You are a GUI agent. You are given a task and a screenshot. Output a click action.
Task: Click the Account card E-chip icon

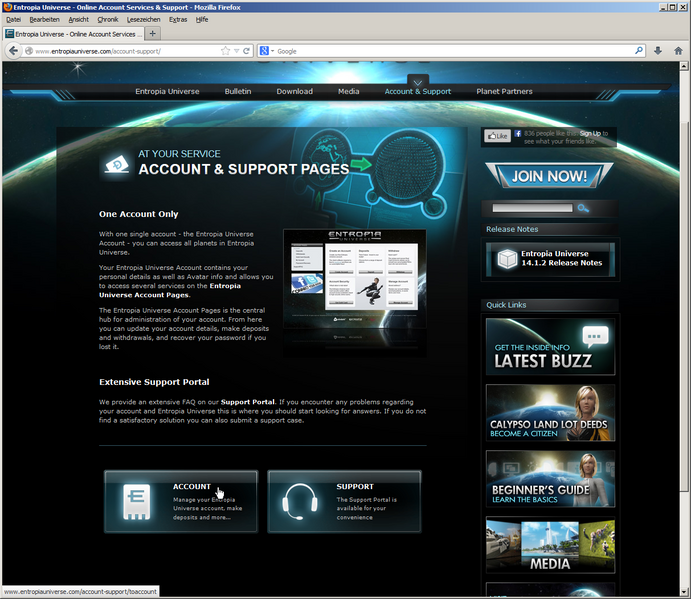[x=137, y=502]
